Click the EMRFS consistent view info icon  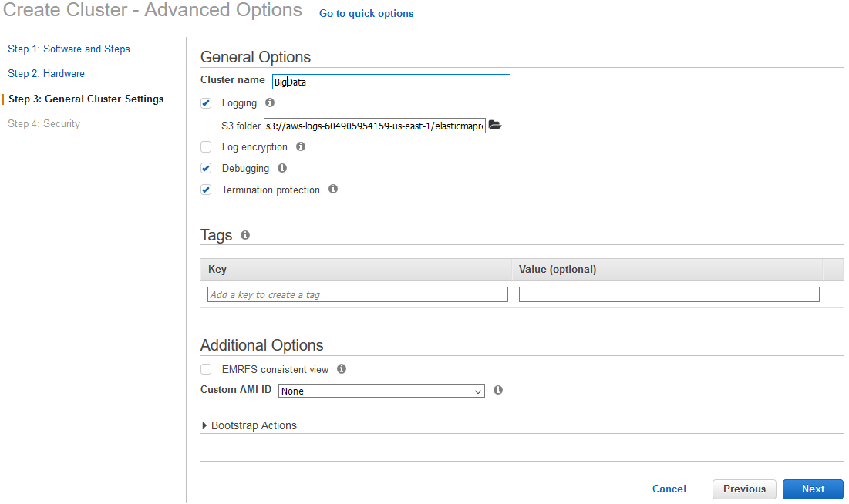342,369
